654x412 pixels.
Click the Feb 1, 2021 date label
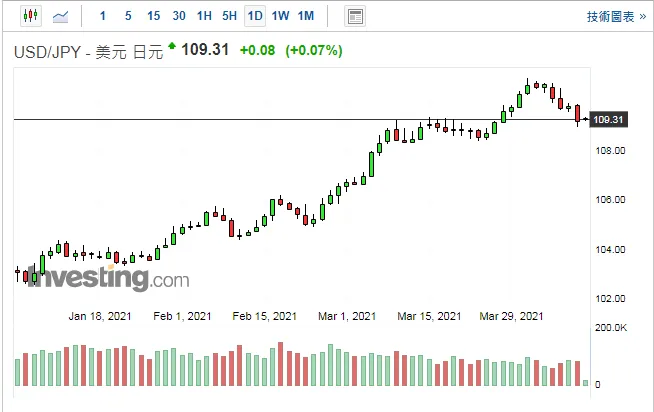[x=182, y=316]
